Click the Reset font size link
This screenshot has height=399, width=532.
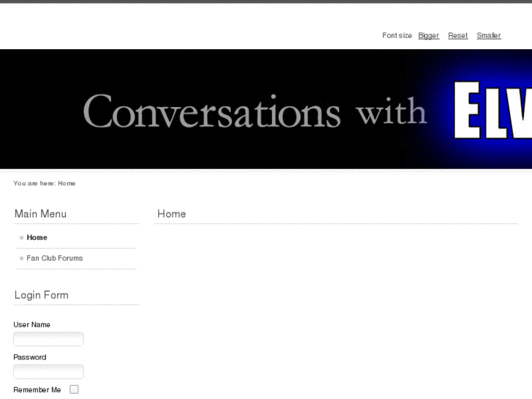tap(457, 36)
